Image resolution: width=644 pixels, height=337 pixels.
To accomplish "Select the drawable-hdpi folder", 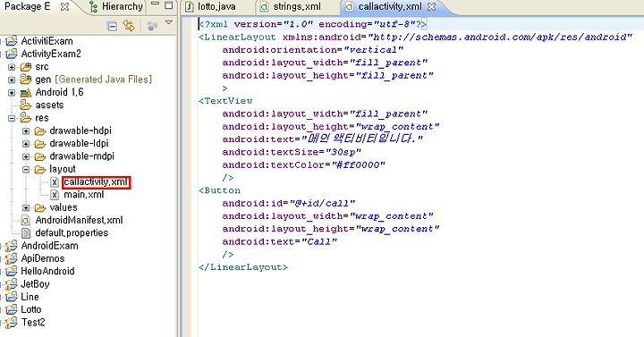I will [x=80, y=131].
